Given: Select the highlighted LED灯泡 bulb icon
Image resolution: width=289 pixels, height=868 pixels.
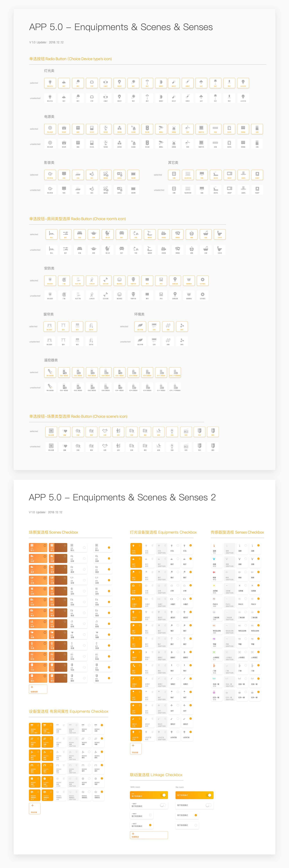Looking at the screenshot, I should pyautogui.click(x=243, y=83).
